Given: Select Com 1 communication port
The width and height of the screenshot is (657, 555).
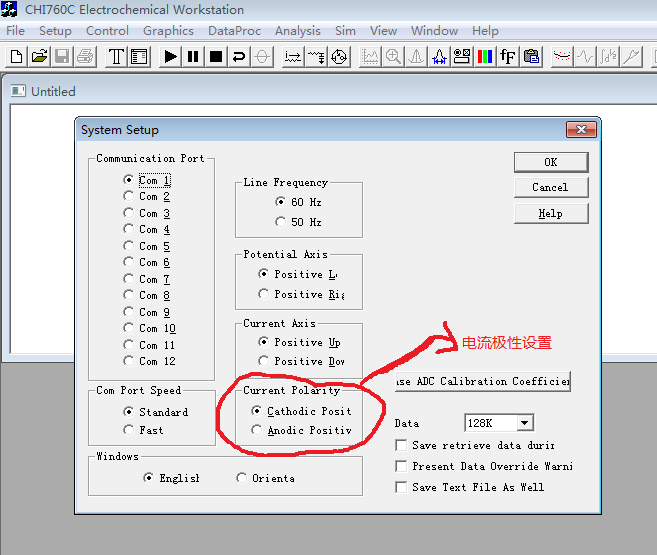Looking at the screenshot, I should (x=147, y=180).
